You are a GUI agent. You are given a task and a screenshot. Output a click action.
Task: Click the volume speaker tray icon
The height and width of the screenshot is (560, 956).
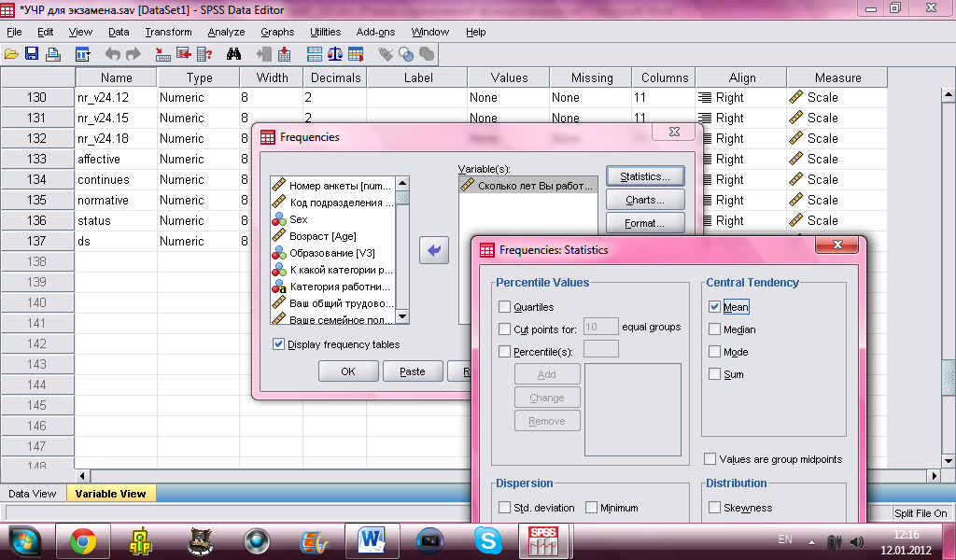(x=857, y=541)
